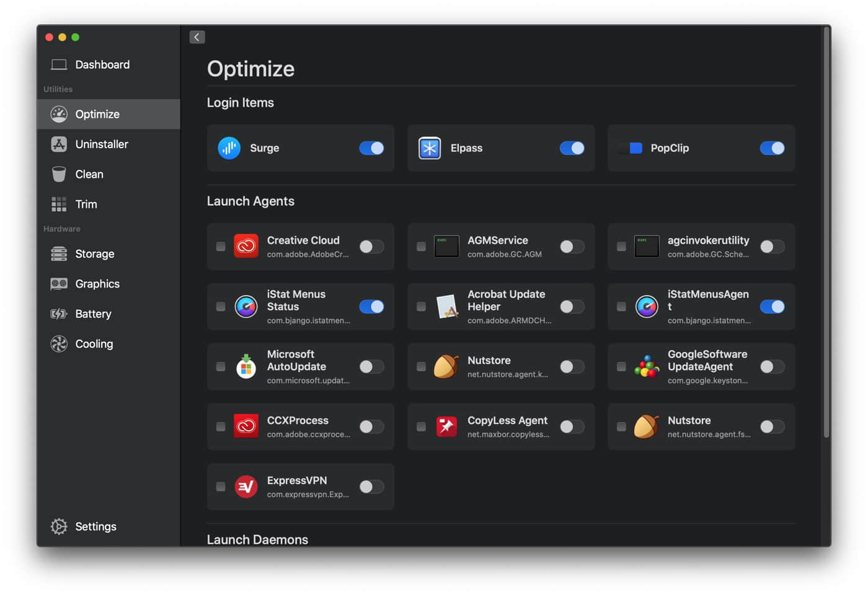
Task: Click the Graphics label in sidebar
Action: (x=97, y=284)
